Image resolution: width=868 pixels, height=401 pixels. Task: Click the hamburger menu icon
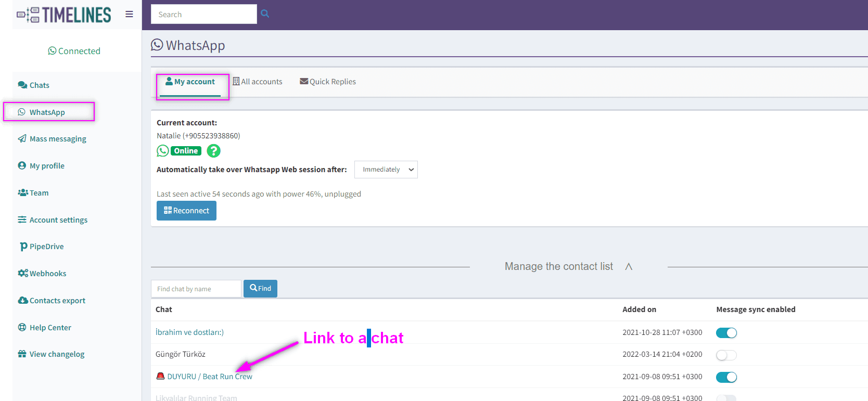click(129, 14)
